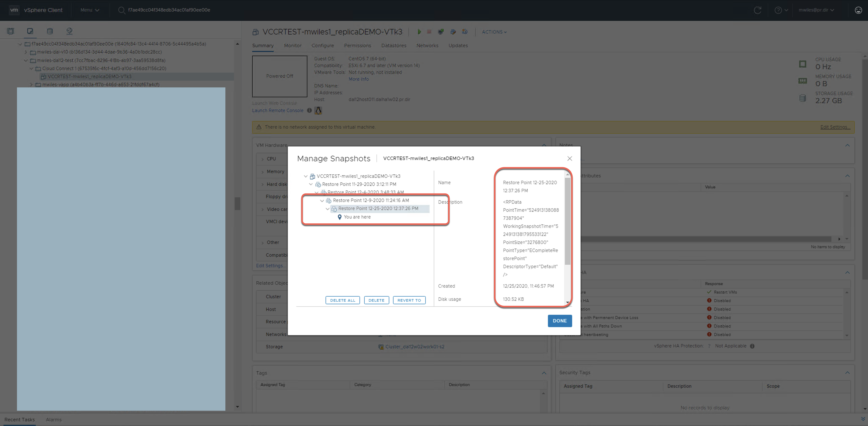Click the REVERT TO button
This screenshot has height=426, width=868.
coord(409,300)
